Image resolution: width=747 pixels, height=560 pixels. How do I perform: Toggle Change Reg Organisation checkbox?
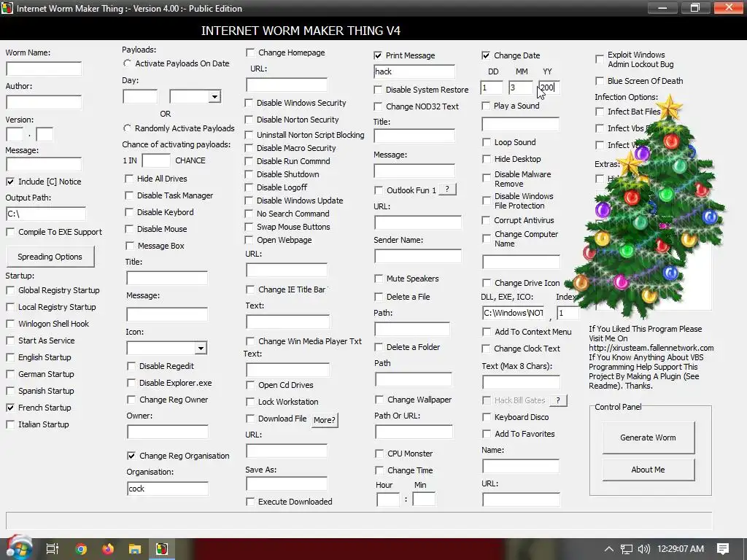(131, 456)
